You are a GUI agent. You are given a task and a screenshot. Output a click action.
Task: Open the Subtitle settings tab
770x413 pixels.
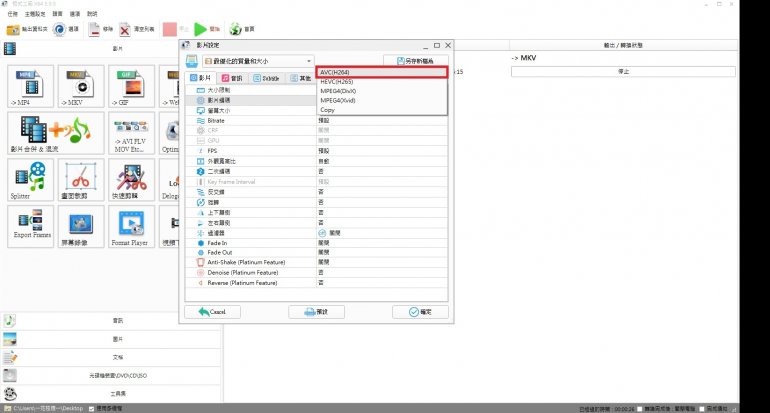266,78
